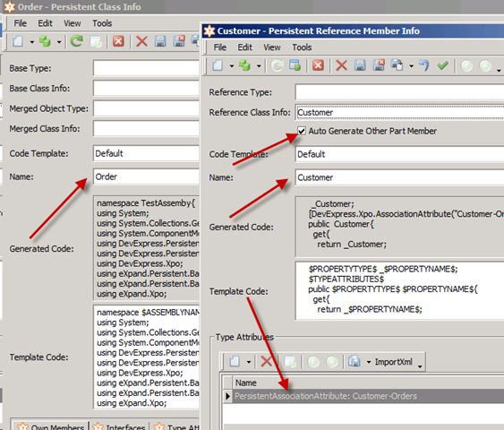The width and height of the screenshot is (504, 430).
Task: Click the red X delete icon in the Customer toolbar
Action: pyautogui.click(x=341, y=65)
